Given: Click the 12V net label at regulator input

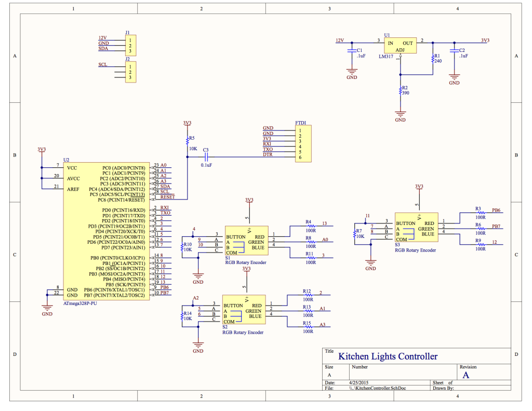Looking at the screenshot, I should tap(340, 41).
